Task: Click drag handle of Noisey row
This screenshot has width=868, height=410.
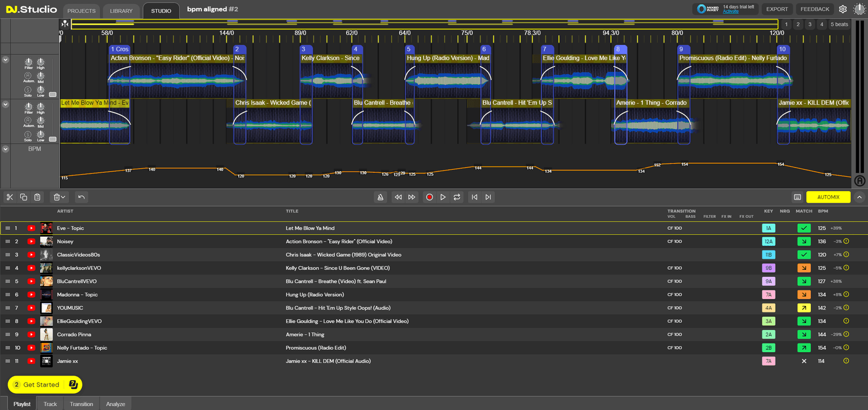Action: coord(8,242)
